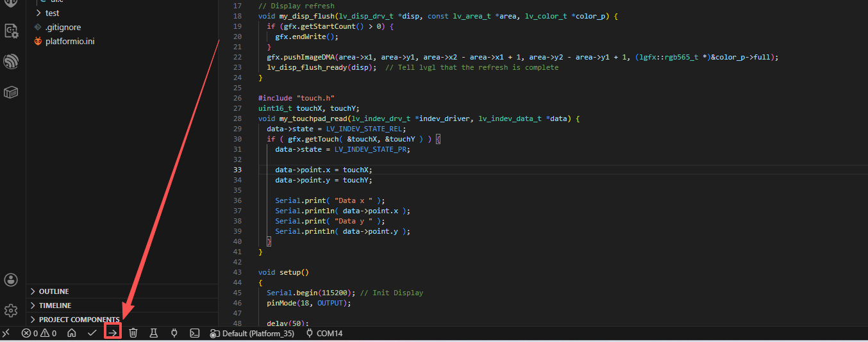This screenshot has height=342, width=868.
Task: Open the Accounts icon in activity bar
Action: tap(11, 280)
